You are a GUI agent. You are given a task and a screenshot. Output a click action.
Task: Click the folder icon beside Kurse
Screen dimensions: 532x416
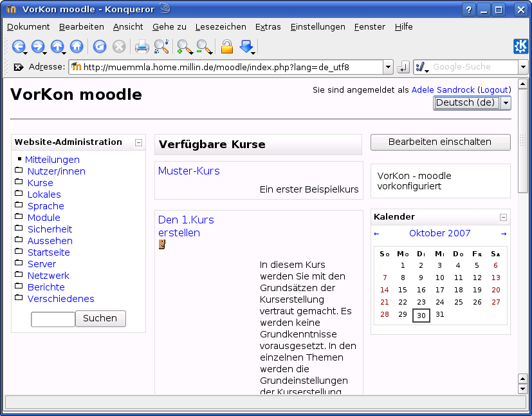(19, 182)
